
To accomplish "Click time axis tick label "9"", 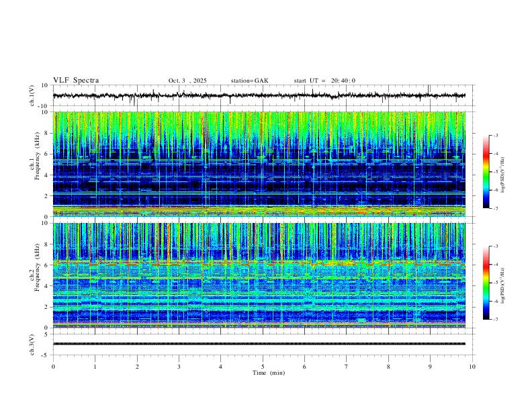I will pyautogui.click(x=430, y=367).
